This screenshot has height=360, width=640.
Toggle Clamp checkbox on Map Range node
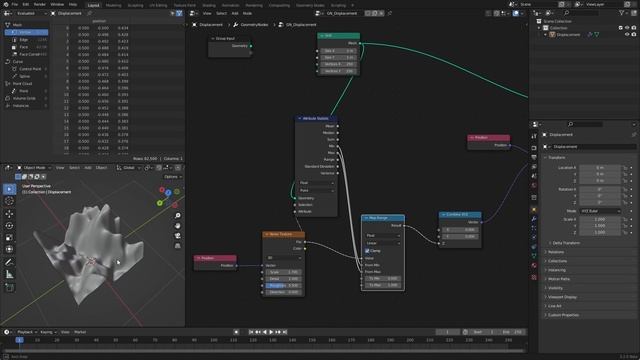point(367,251)
